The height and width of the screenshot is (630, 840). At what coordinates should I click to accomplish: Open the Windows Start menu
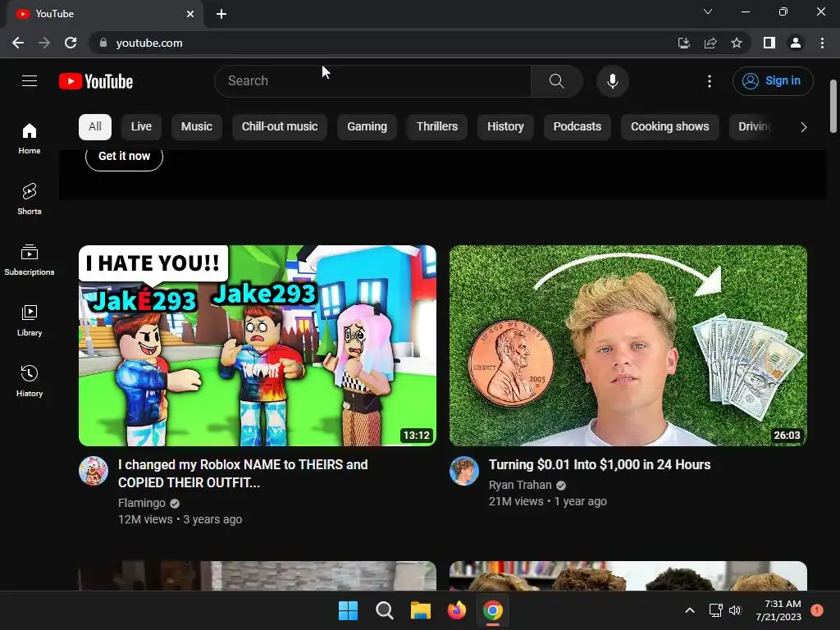pos(348,610)
